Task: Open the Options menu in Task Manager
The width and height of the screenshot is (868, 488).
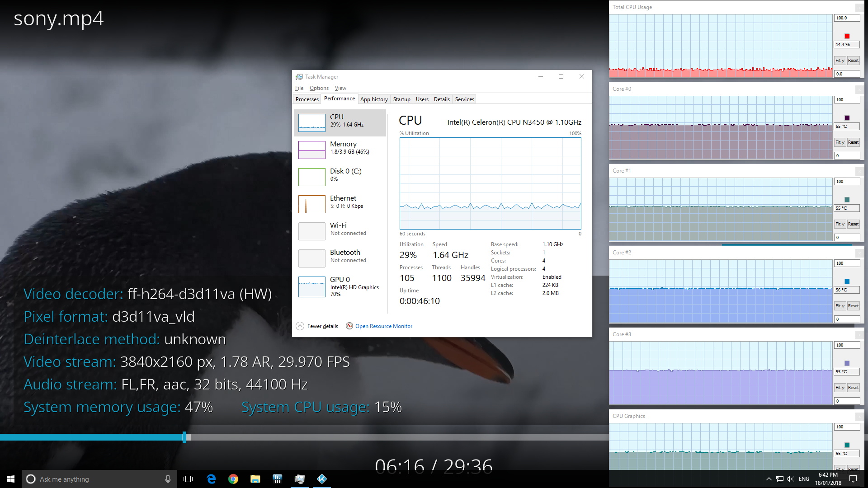Action: point(319,88)
